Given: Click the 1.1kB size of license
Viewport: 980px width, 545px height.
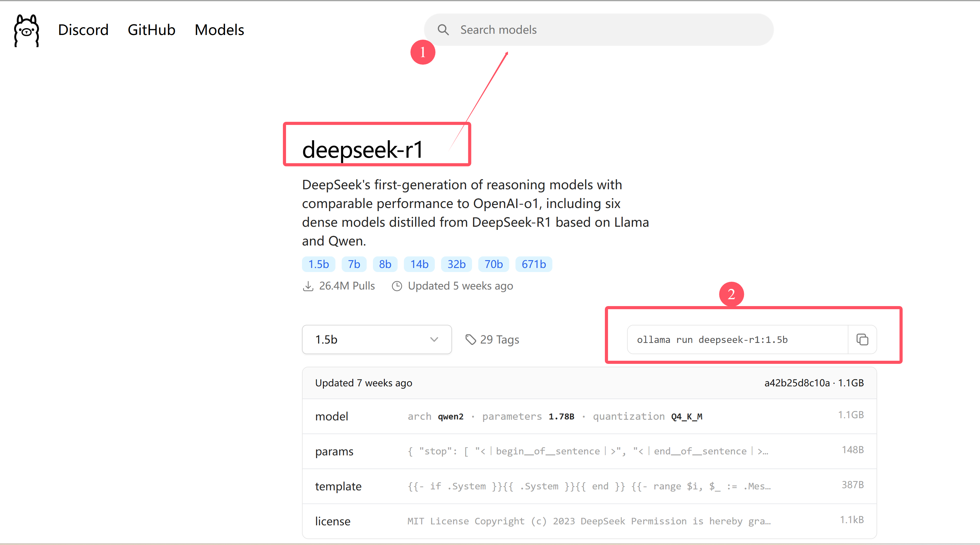Looking at the screenshot, I should point(852,520).
